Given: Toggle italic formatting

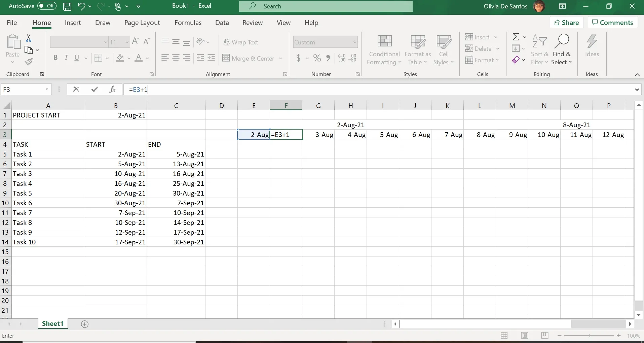Looking at the screenshot, I should coord(66,58).
